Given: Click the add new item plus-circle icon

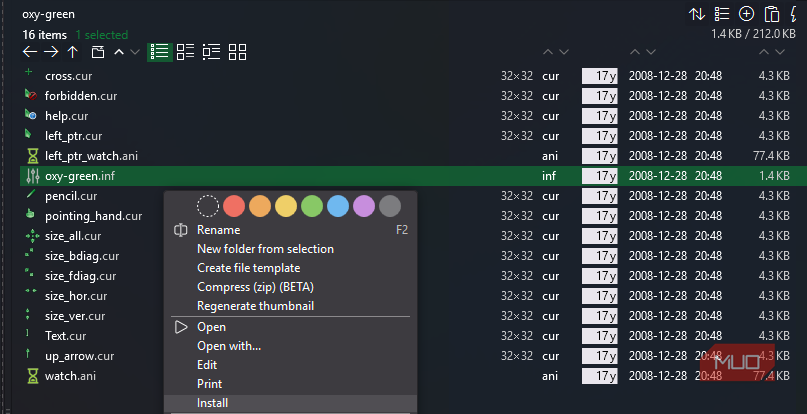Looking at the screenshot, I should coord(746,14).
